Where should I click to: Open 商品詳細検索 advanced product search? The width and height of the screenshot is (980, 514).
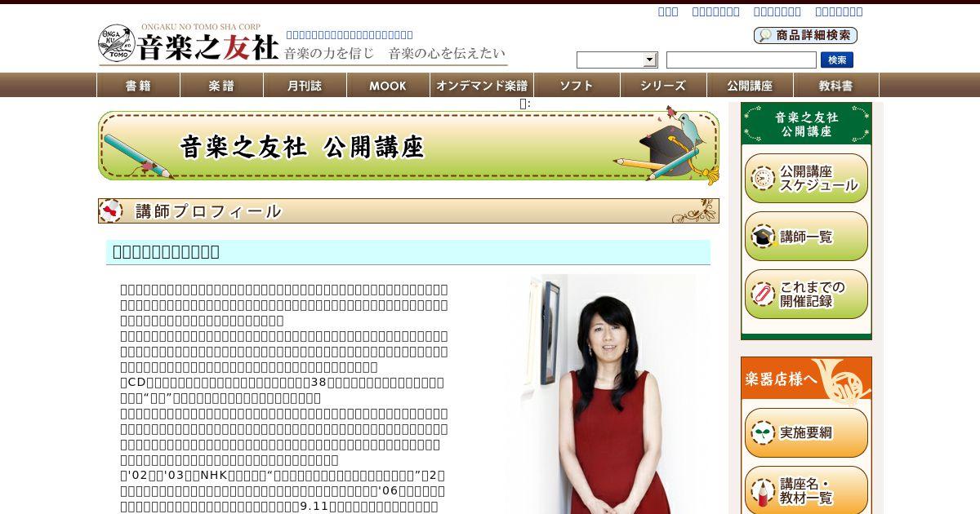[x=805, y=35]
